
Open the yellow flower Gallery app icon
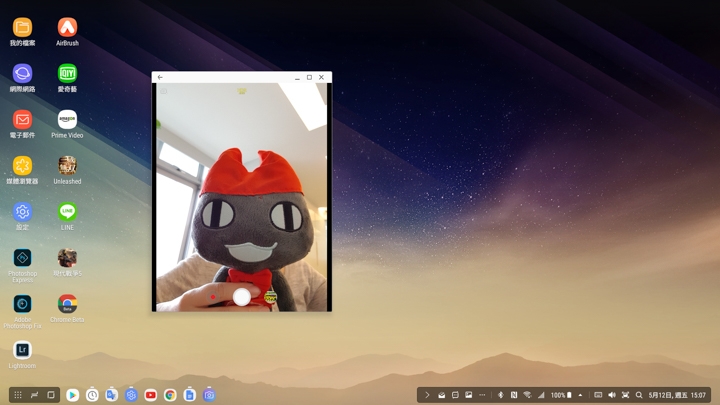22,166
